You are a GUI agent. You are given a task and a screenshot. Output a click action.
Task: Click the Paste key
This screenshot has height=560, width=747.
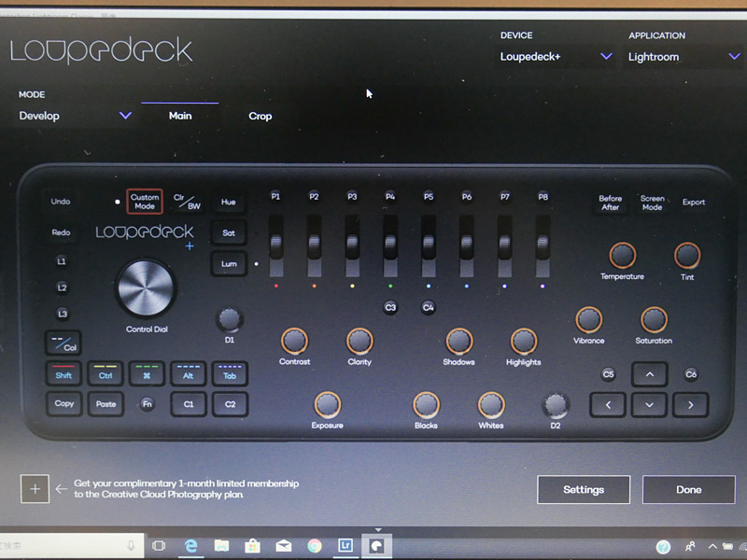(106, 404)
